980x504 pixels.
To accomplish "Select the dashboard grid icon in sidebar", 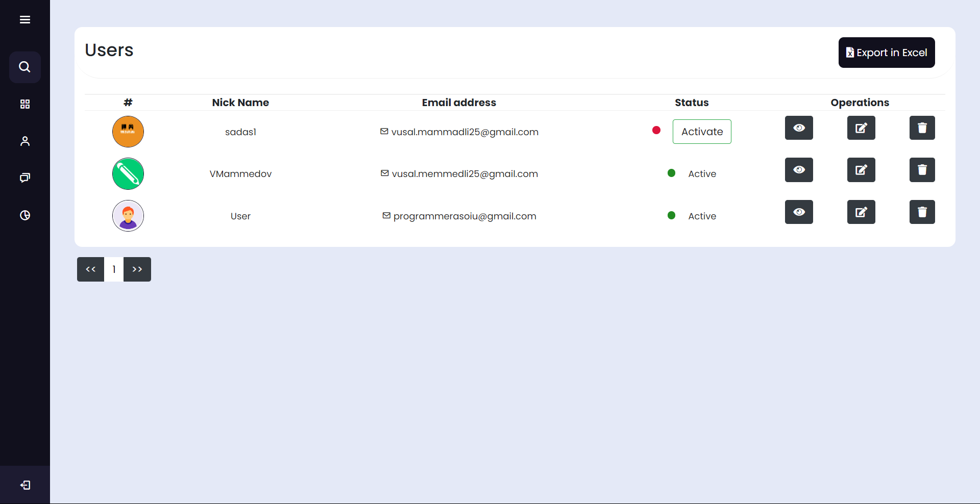I will tap(24, 104).
